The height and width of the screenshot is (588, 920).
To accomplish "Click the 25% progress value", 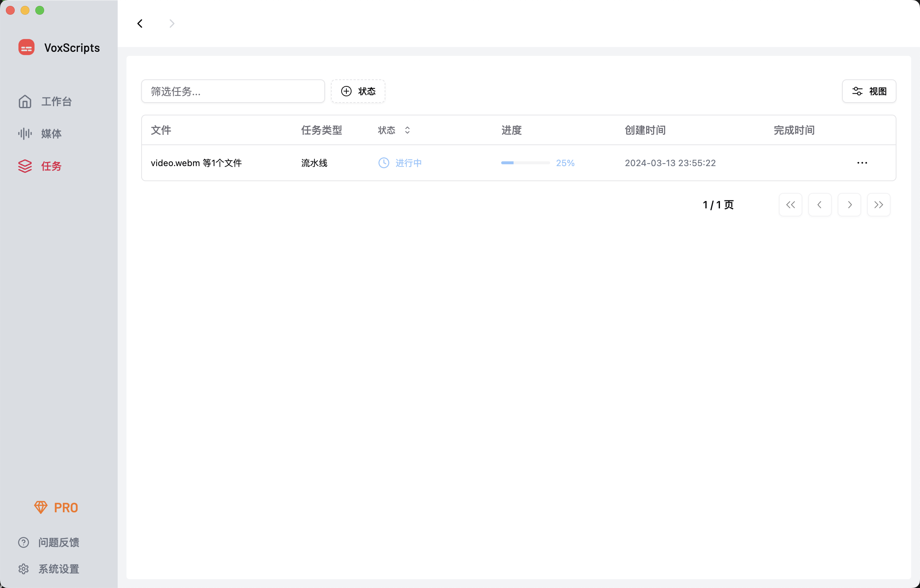I will [565, 163].
